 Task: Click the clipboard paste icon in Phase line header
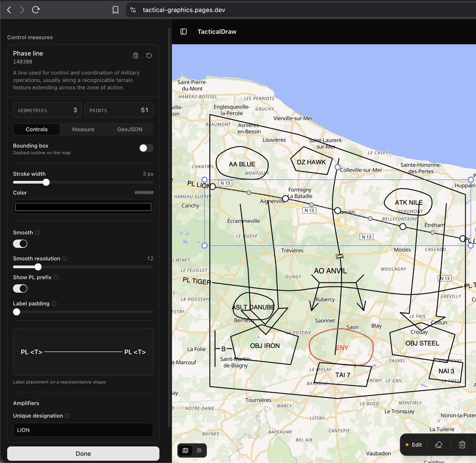tap(136, 56)
